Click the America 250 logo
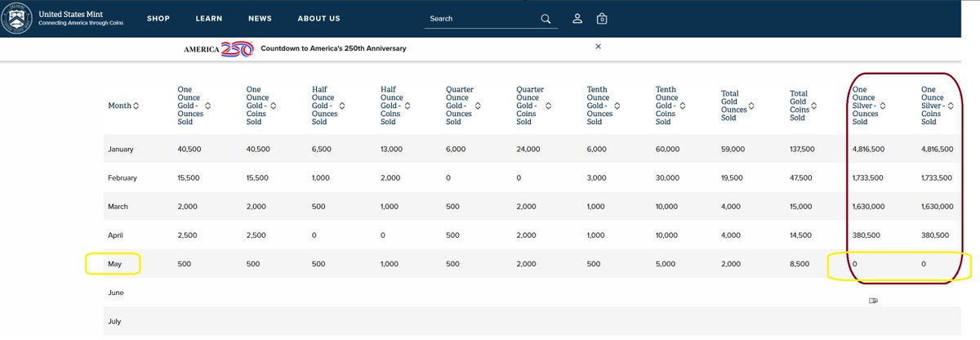This screenshot has height=340, width=980. point(220,48)
